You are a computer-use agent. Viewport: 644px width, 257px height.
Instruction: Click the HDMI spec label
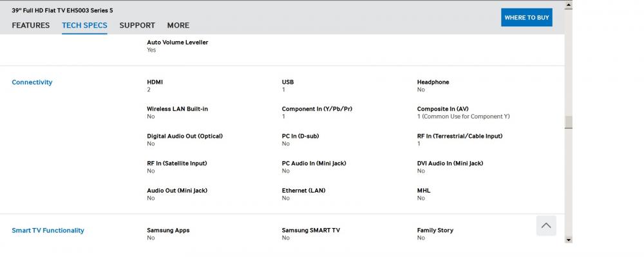(x=155, y=82)
